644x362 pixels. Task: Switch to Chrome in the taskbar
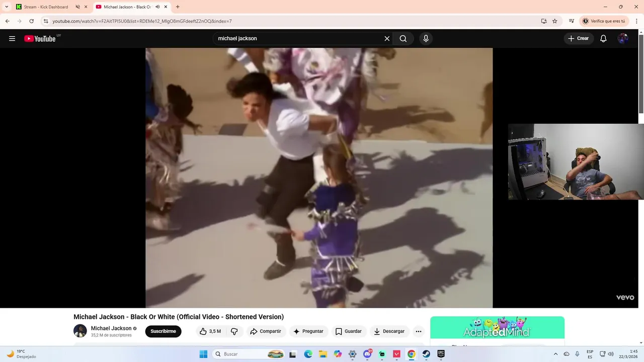[412, 354]
